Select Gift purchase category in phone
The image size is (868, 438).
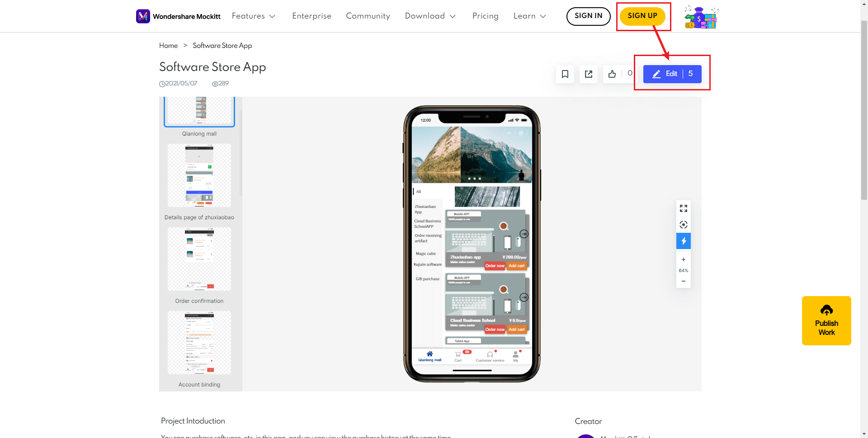click(x=428, y=279)
